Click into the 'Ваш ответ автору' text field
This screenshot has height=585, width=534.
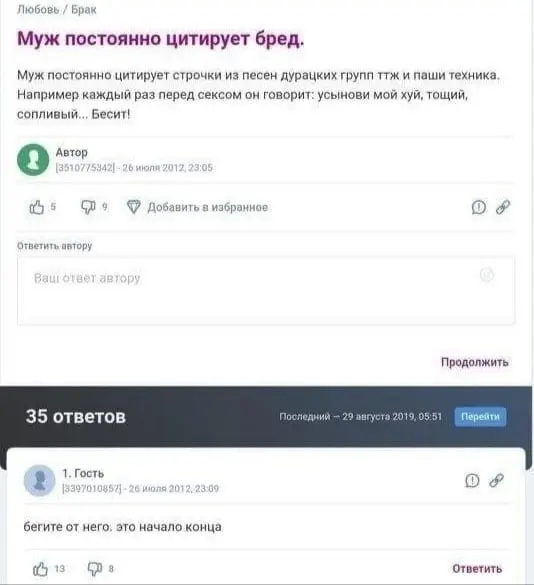pyautogui.click(x=266, y=291)
